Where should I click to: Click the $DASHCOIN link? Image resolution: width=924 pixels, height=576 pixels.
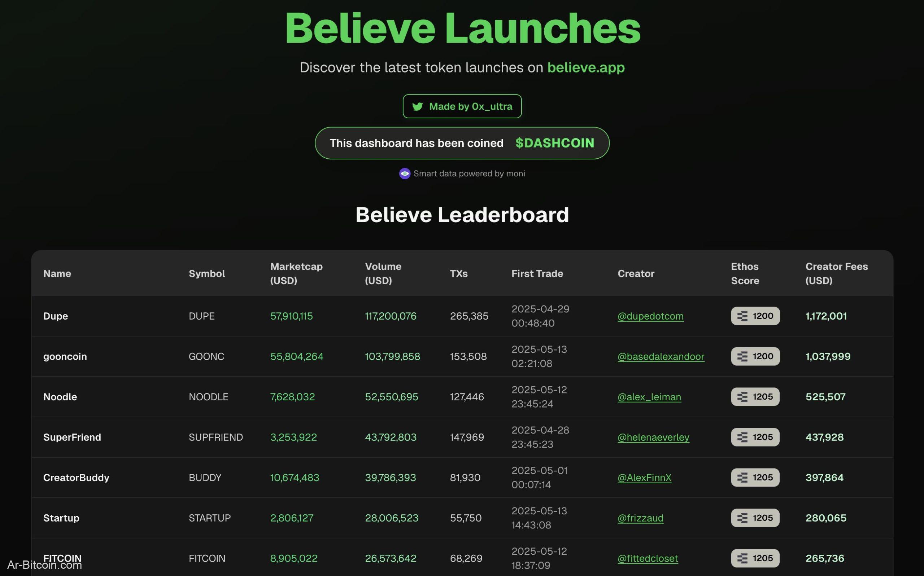pos(555,143)
